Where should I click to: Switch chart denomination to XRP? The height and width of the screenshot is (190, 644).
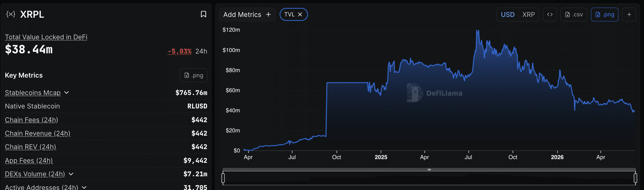(529, 15)
